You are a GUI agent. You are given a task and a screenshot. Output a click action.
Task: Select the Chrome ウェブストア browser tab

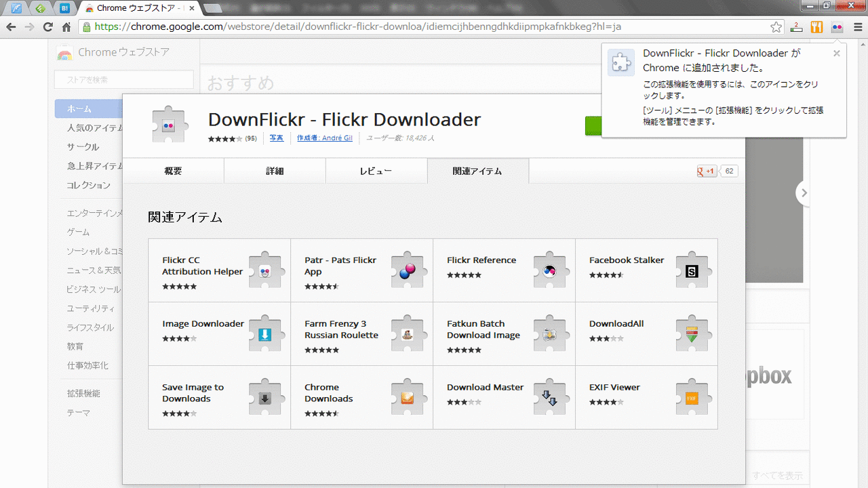139,8
